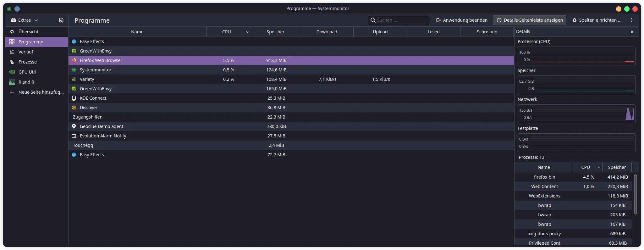The width and height of the screenshot is (644, 250).
Task: Click the plus icon for a new page
Action: tap(12, 92)
